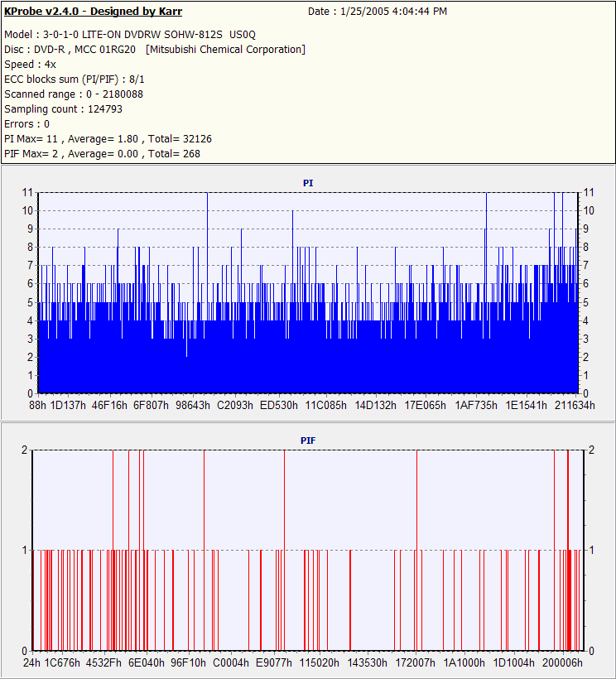
Task: Click PIF chart x-axis label 4532Fh
Action: click(x=103, y=663)
